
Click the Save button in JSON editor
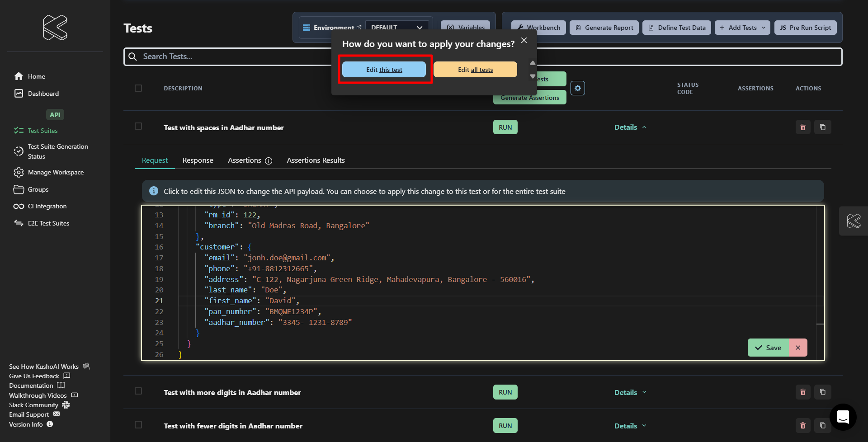tap(768, 348)
